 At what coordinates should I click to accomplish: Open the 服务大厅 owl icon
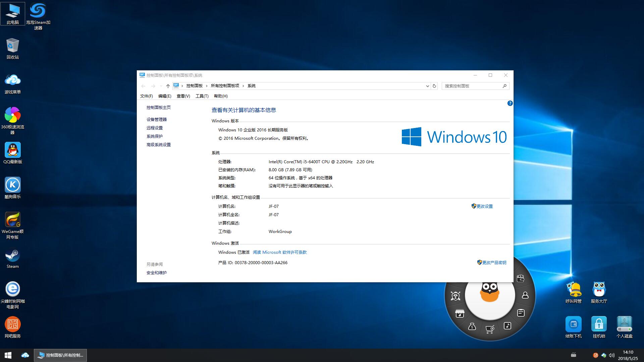pos(599,293)
